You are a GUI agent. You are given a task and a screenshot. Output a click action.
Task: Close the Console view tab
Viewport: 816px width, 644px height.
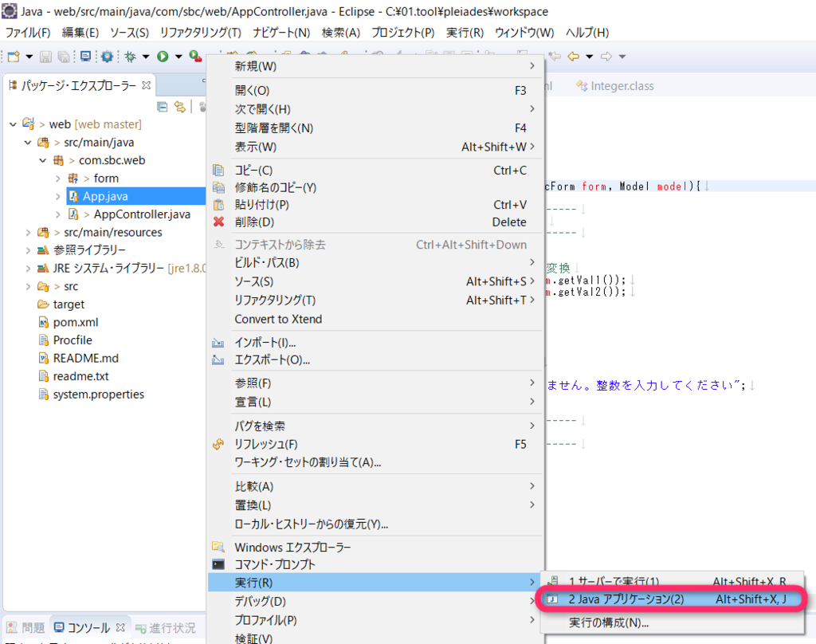pyautogui.click(x=120, y=627)
